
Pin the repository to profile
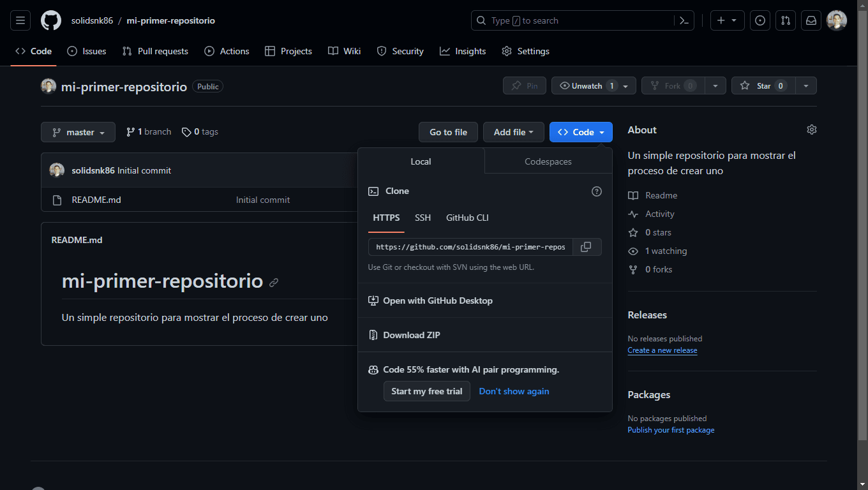coord(525,86)
